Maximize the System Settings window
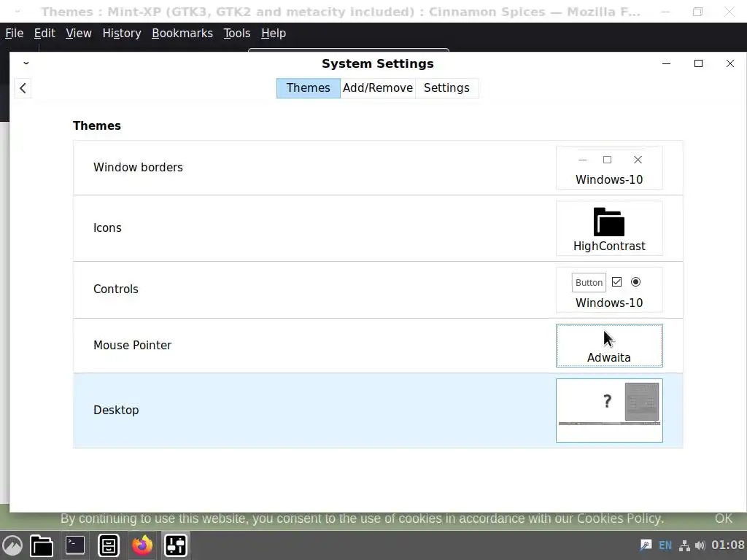The image size is (747, 560). 698,63
